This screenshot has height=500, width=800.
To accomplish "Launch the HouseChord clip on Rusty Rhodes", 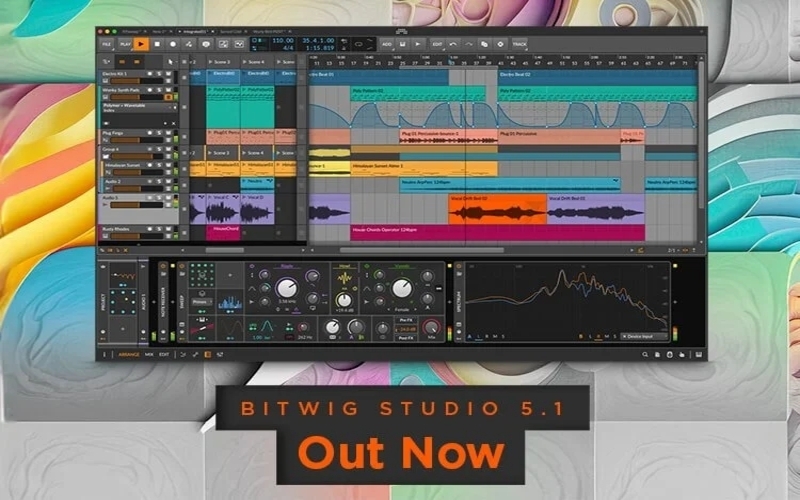I will pos(223,232).
